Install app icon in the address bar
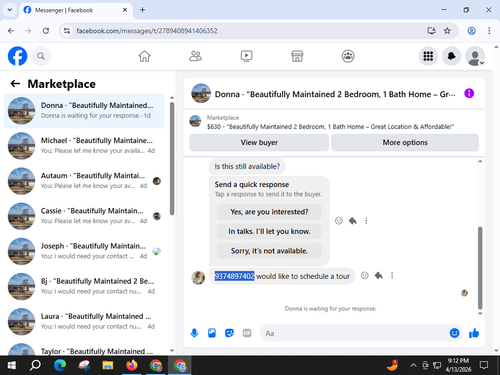Viewport: 500px width, 375px height. click(431, 31)
